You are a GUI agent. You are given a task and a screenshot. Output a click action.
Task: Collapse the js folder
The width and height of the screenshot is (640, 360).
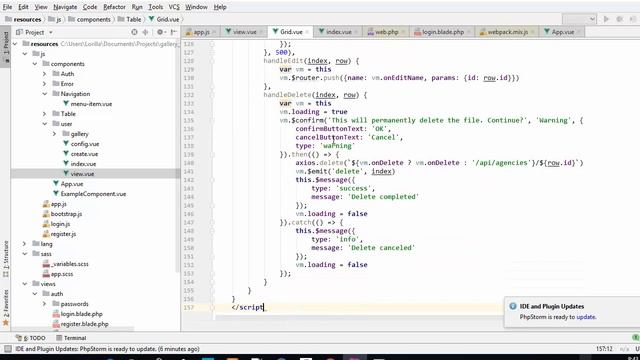pos(25,54)
